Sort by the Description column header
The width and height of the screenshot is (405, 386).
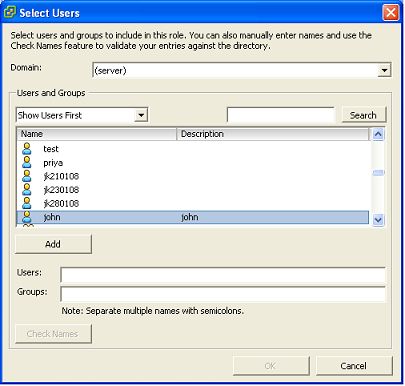[x=272, y=134]
